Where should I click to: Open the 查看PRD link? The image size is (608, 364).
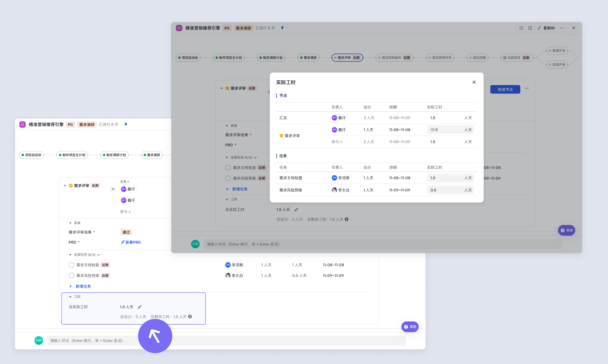(x=131, y=242)
